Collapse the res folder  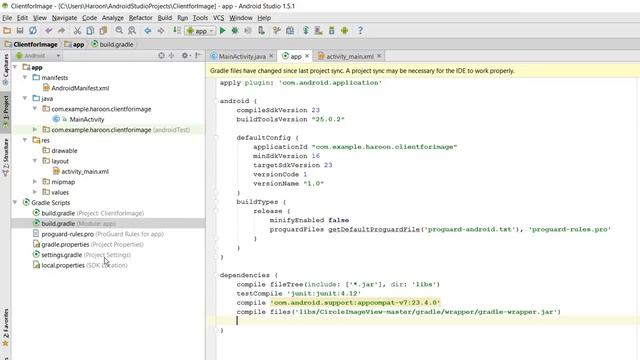25,140
